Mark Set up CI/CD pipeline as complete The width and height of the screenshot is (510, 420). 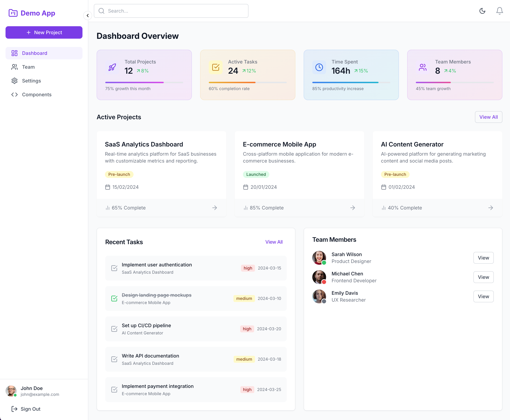click(x=114, y=329)
